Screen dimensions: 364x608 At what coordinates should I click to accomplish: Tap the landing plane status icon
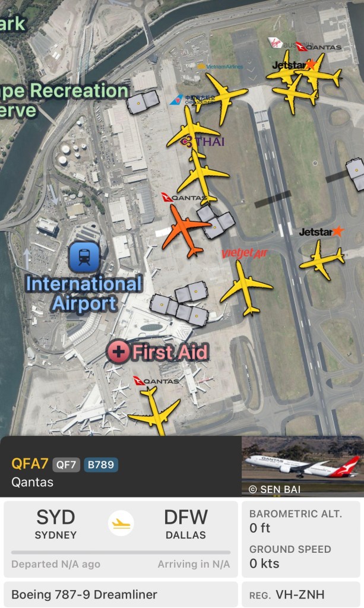(121, 524)
